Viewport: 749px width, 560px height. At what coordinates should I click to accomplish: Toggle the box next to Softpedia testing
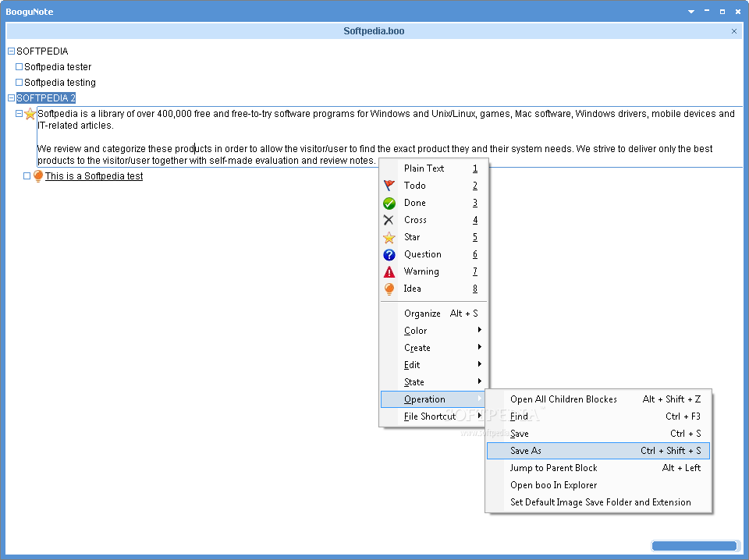coord(19,82)
